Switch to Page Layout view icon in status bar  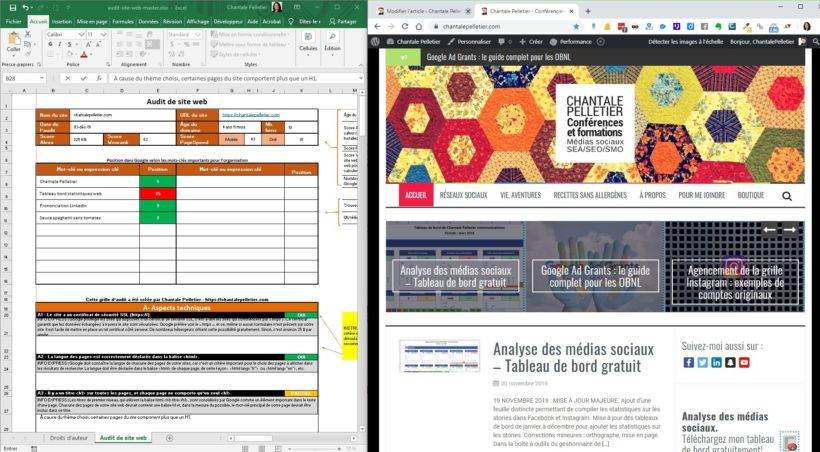[x=261, y=449]
